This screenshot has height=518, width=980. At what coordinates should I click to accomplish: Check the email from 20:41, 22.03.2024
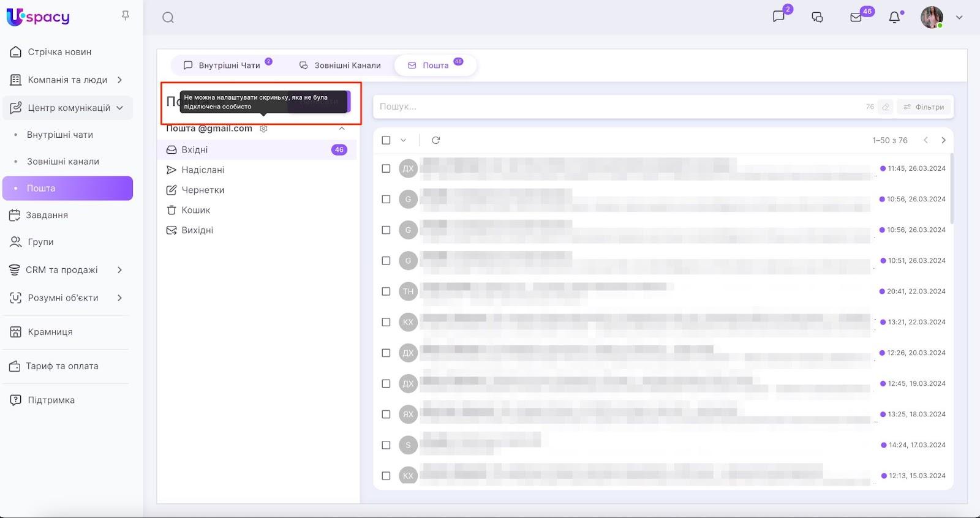coord(386,291)
